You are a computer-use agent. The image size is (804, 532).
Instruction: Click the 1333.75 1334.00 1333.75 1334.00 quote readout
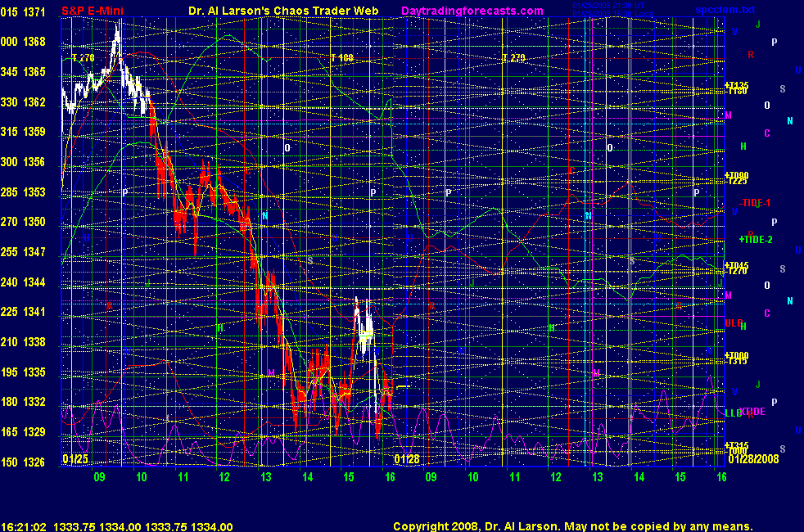(143, 527)
